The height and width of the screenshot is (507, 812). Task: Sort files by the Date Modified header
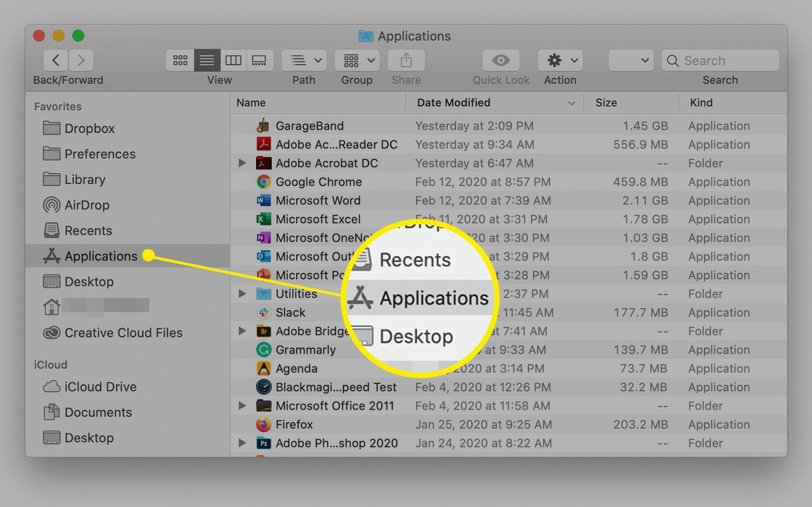(454, 102)
